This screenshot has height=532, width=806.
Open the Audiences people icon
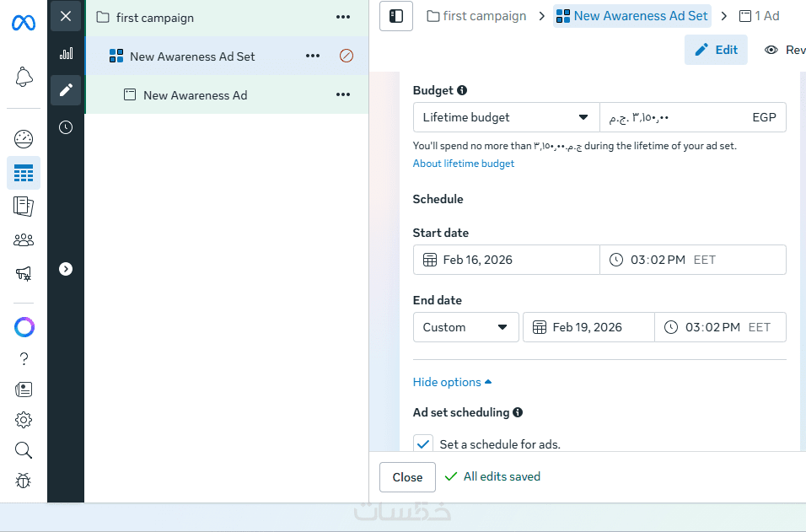(24, 240)
